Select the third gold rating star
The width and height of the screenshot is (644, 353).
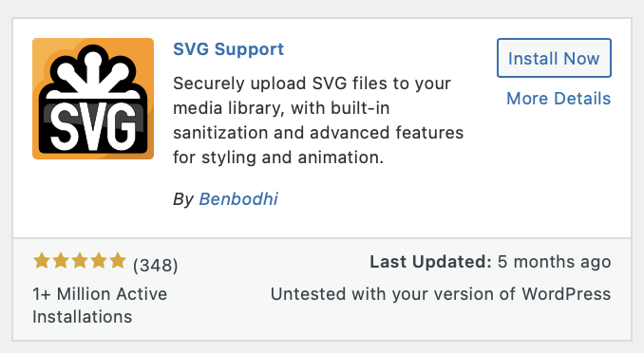(x=80, y=261)
